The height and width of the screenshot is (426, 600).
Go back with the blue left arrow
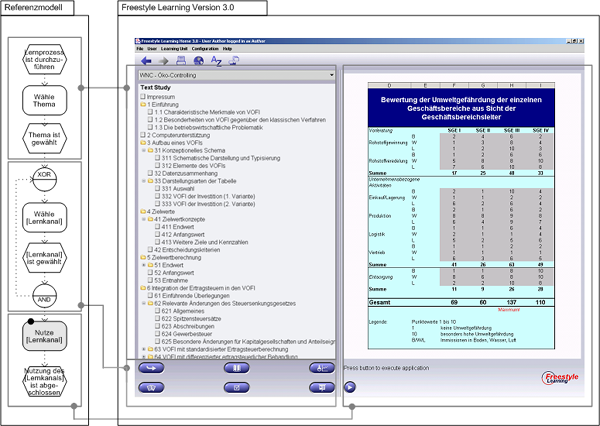click(x=146, y=60)
